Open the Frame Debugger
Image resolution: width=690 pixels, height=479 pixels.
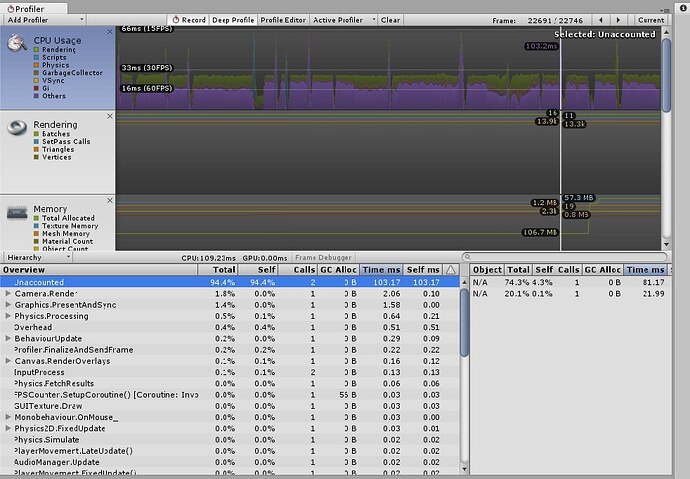[x=323, y=257]
